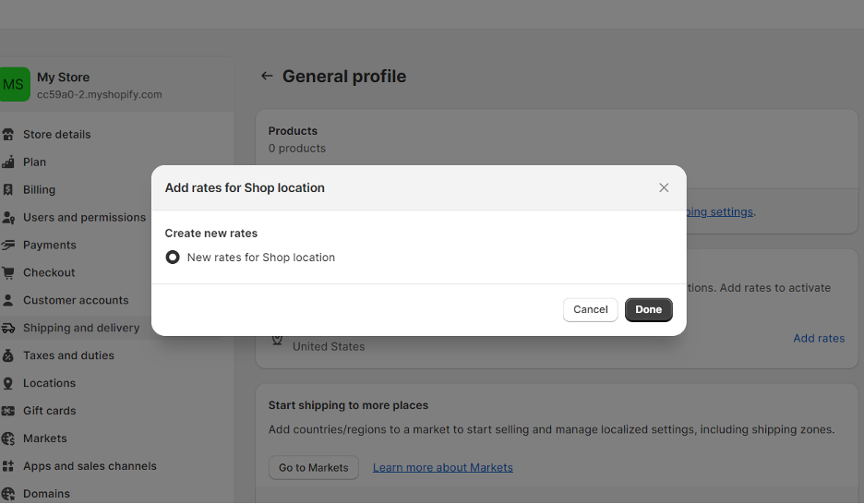Click the Shipping and delivery truck icon
The width and height of the screenshot is (864, 504).
pyautogui.click(x=7, y=329)
